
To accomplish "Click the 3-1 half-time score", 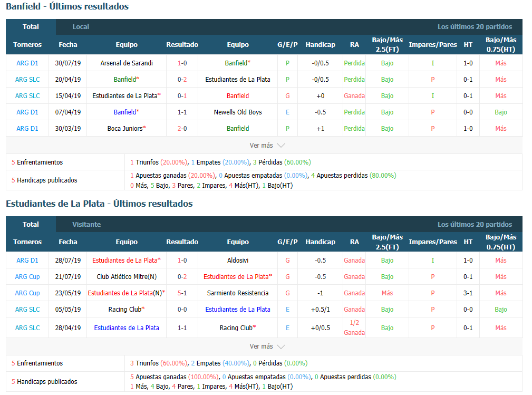I will [x=468, y=293].
